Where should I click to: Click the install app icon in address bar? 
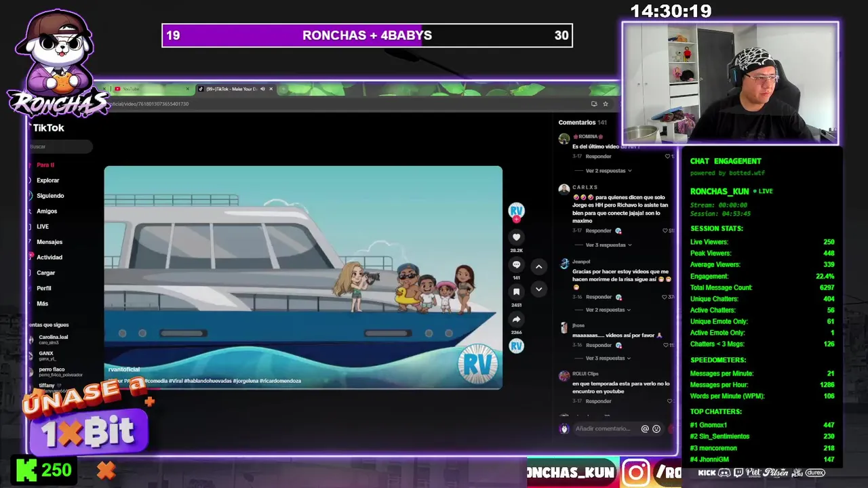click(594, 104)
